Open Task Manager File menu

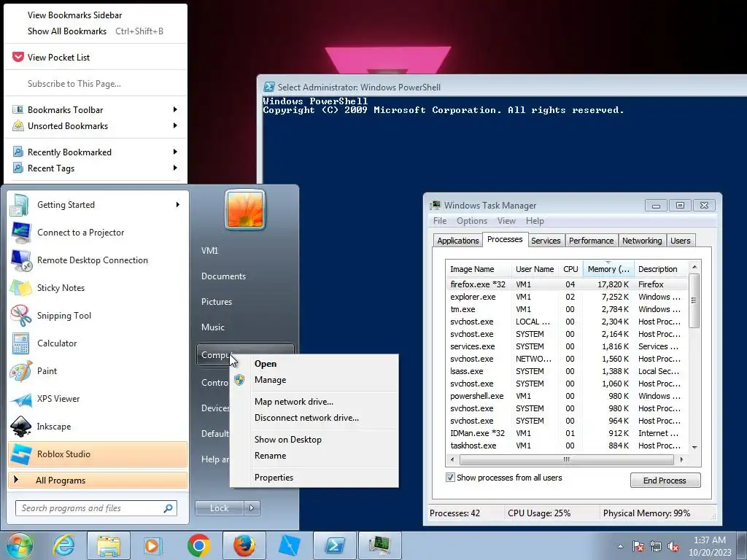440,221
